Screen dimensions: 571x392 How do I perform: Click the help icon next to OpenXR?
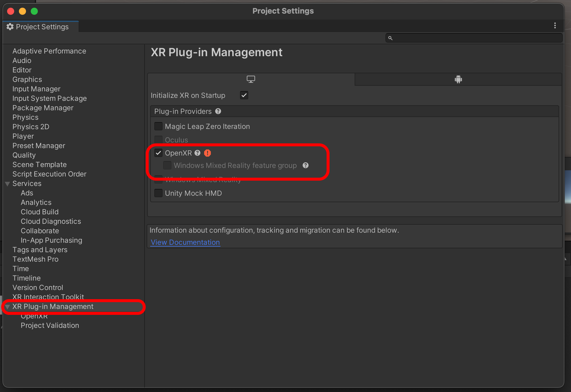(x=197, y=153)
